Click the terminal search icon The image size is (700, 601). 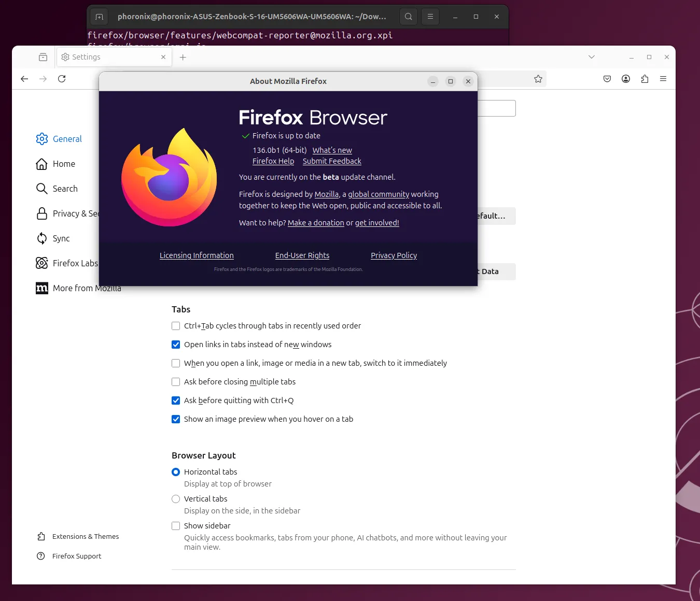(x=409, y=17)
